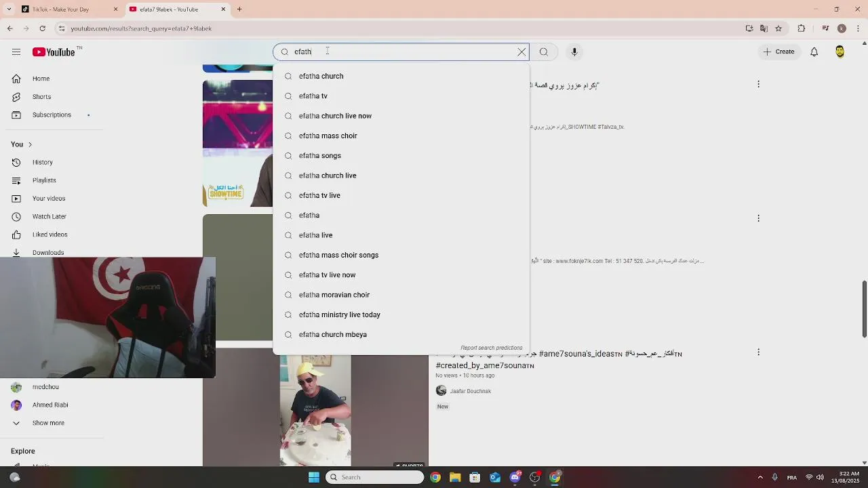Open the browser extensions puzzle icon
The width and height of the screenshot is (868, 488).
[x=802, y=28]
